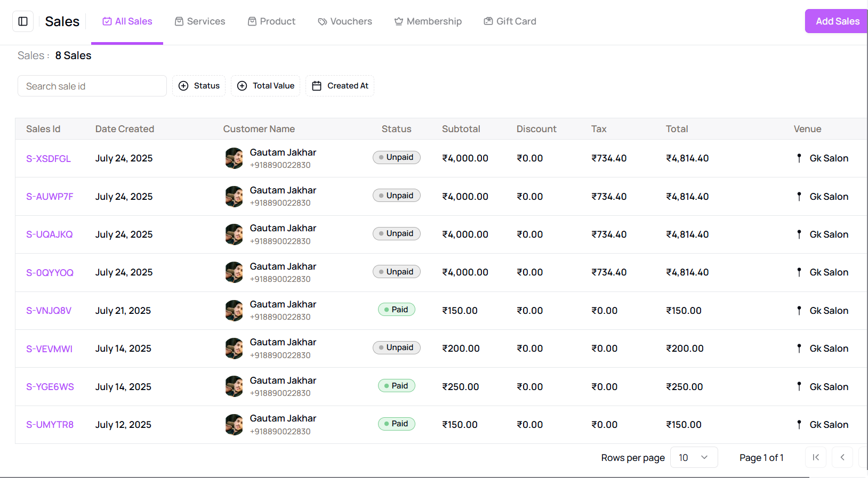Click date July 21, 2025
The image size is (868, 478).
pyautogui.click(x=123, y=311)
